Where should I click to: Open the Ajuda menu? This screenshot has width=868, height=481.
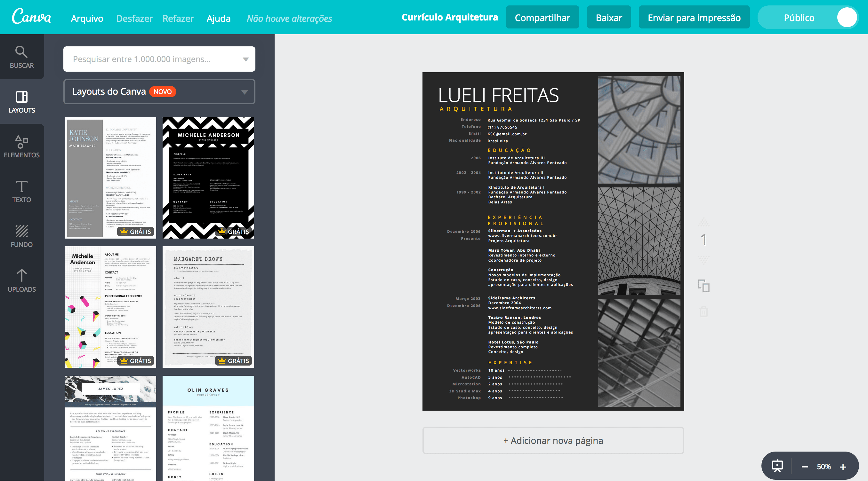tap(218, 18)
